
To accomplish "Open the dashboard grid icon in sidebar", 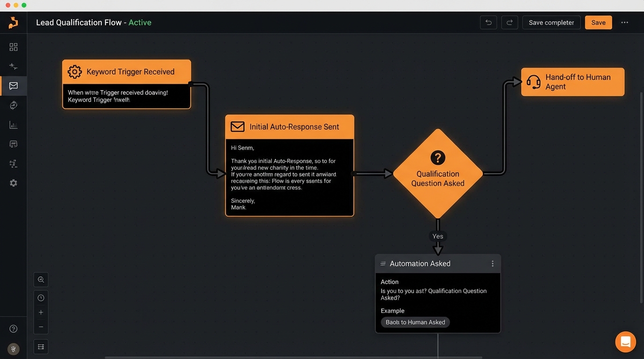I will 14,47.
